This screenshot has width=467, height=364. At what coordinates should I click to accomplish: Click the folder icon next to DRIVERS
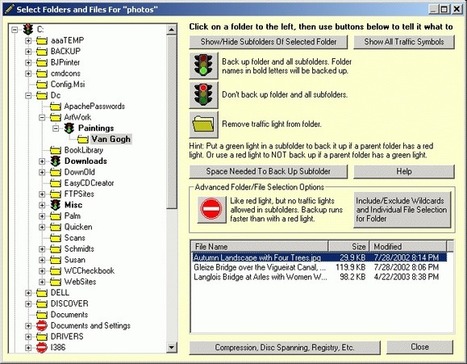pyautogui.click(x=42, y=337)
